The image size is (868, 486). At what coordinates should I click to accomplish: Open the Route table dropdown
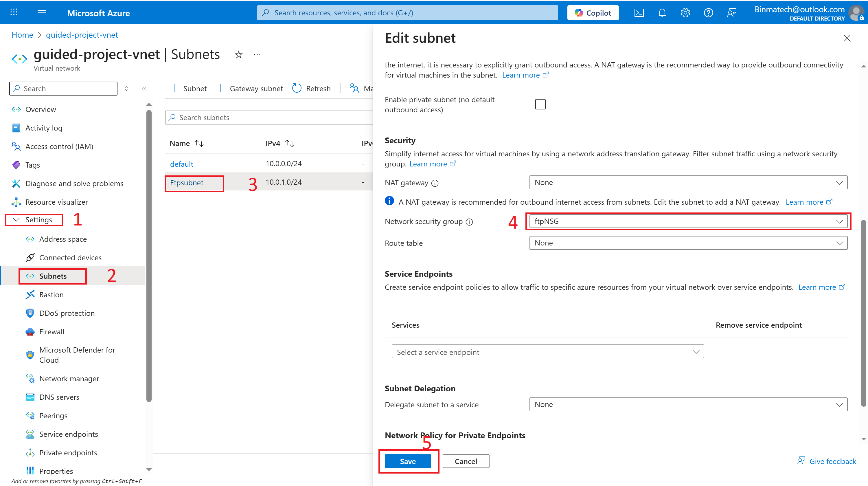click(x=688, y=243)
